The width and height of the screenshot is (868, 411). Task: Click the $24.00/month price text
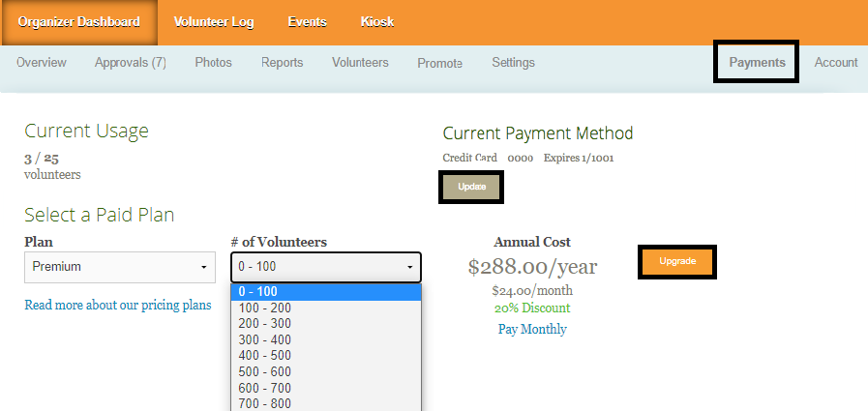(x=532, y=291)
